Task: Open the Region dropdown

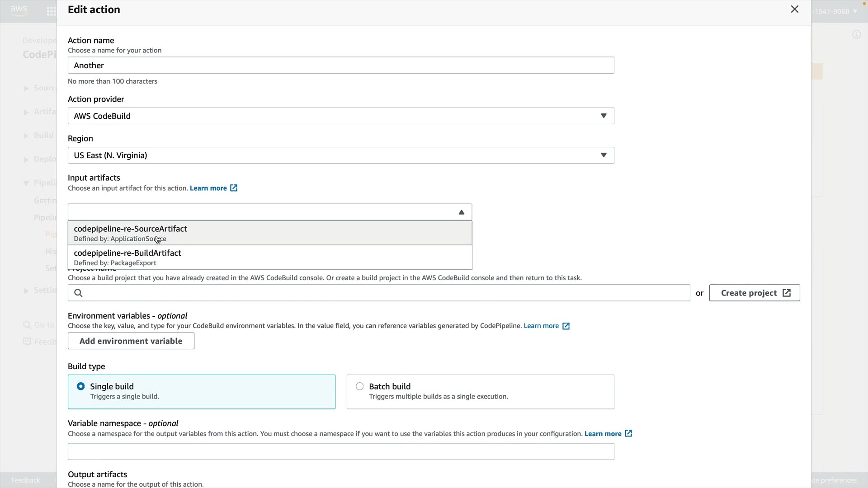Action: point(340,155)
